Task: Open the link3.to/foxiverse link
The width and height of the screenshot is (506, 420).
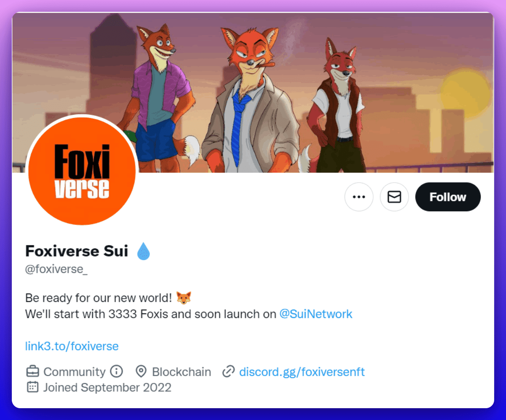Action: 72,346
